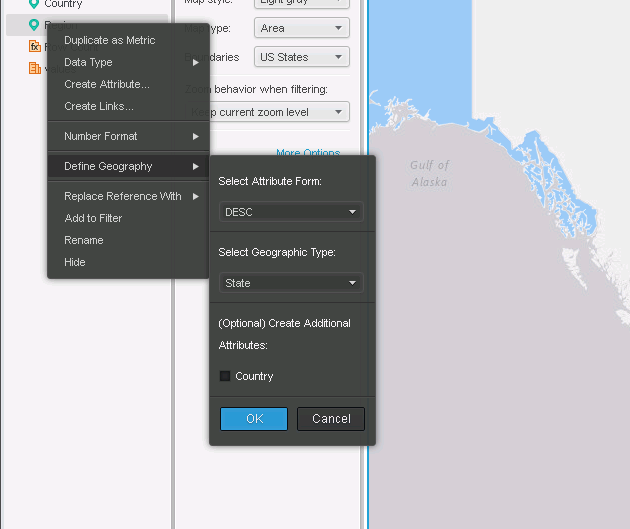The image size is (630, 529).
Task: Click the 'Select Attribute Form:' label
Action: (x=270, y=181)
